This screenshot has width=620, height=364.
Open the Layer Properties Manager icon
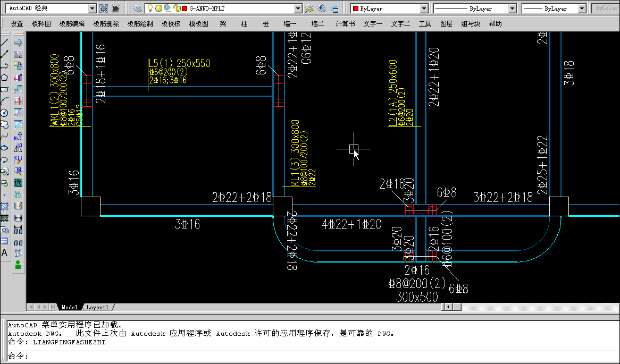point(137,9)
